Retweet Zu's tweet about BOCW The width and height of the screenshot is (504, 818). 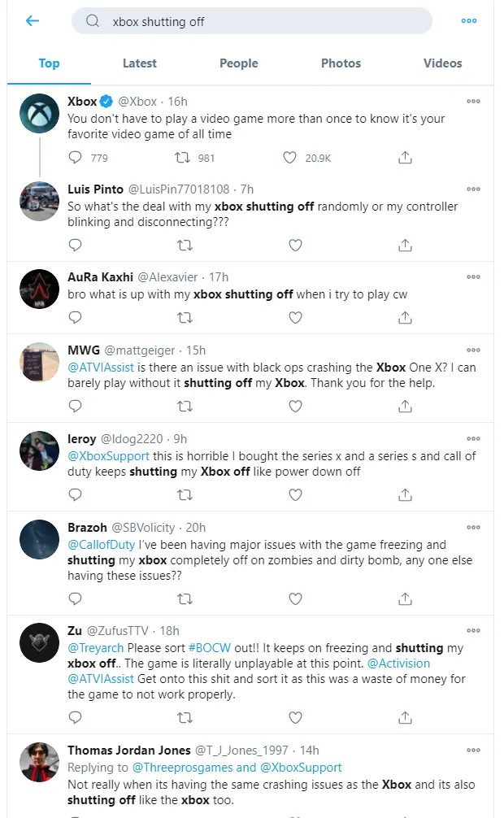[x=185, y=718]
